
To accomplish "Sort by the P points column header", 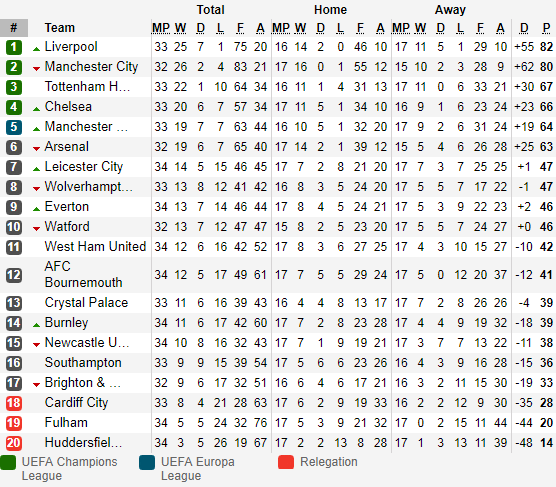I will (546, 28).
